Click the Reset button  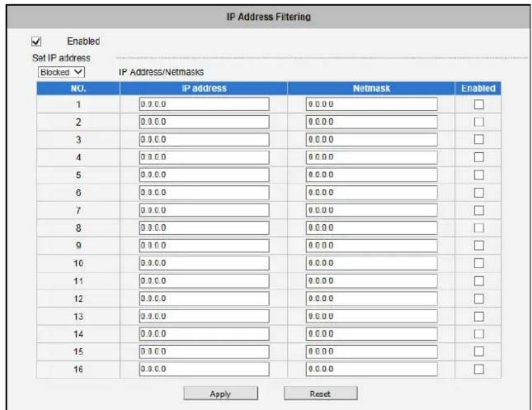(320, 394)
